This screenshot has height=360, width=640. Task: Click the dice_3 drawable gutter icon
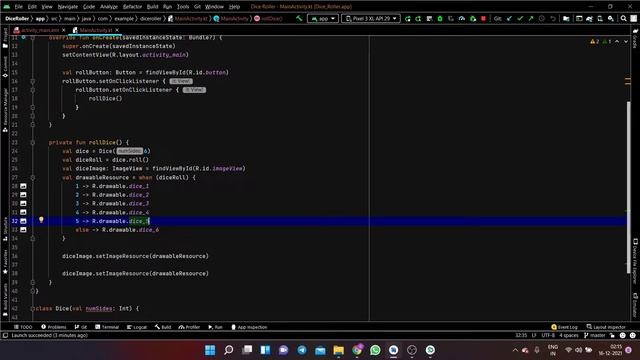pos(23,204)
